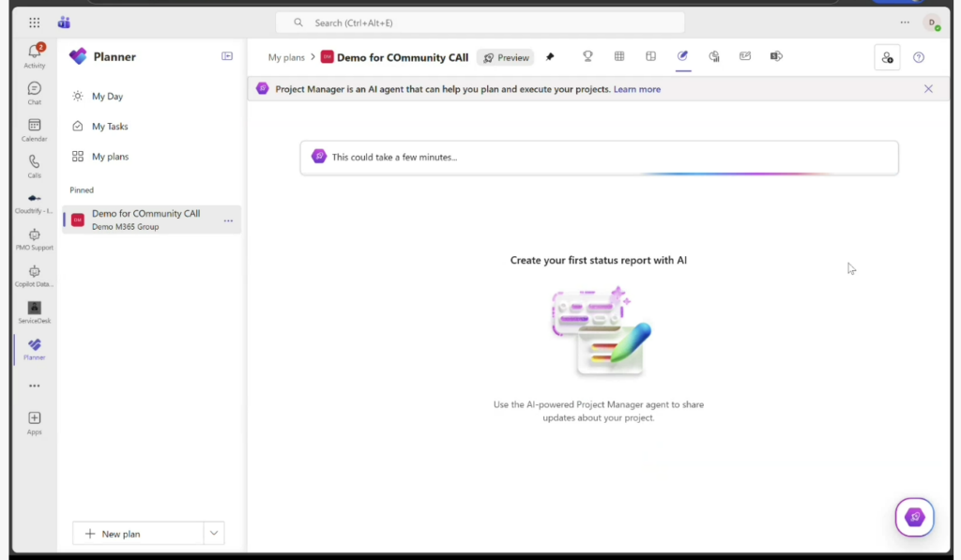Viewport: 961px width, 560px height.
Task: Open the Project Manager agent floating button
Action: (914, 517)
